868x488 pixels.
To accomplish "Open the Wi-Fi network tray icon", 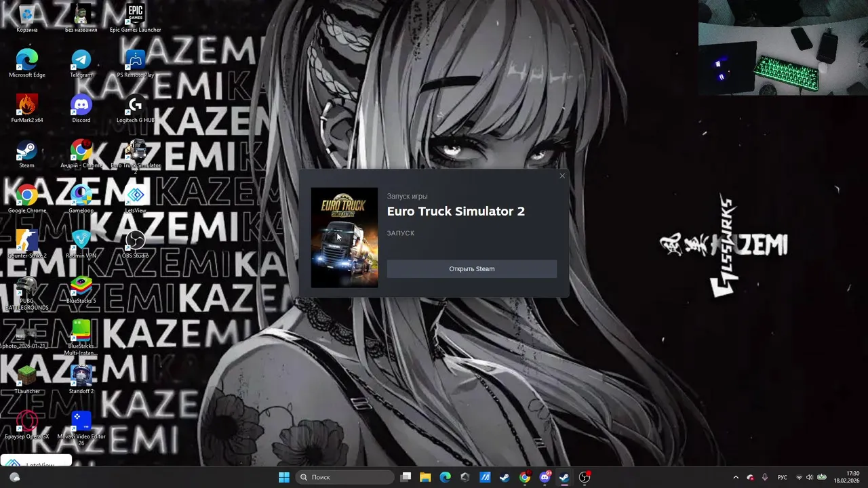I will point(799,477).
